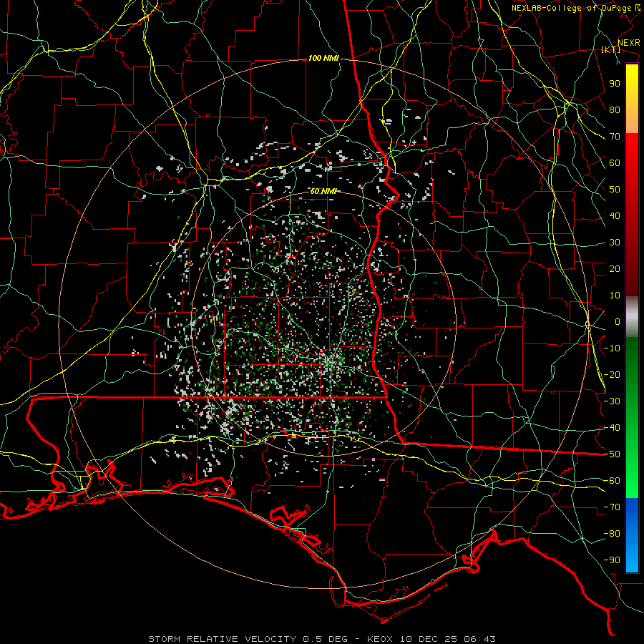644x644 pixels.
Task: Click the -20 value on velocity scale
Action: (612, 374)
